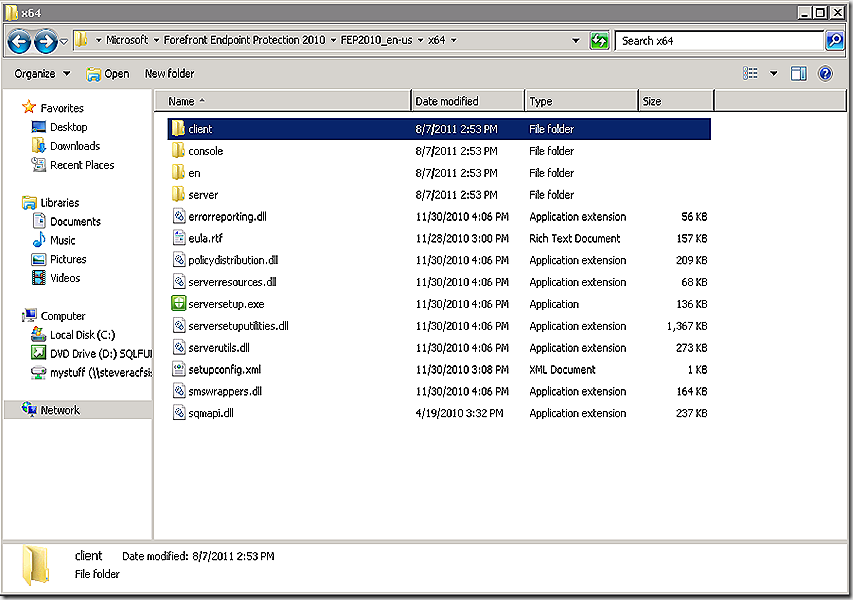Screen dimensions: 853x600
Task: Expand the dropdown arrow after x64 breadcrumb
Action: coord(454,40)
